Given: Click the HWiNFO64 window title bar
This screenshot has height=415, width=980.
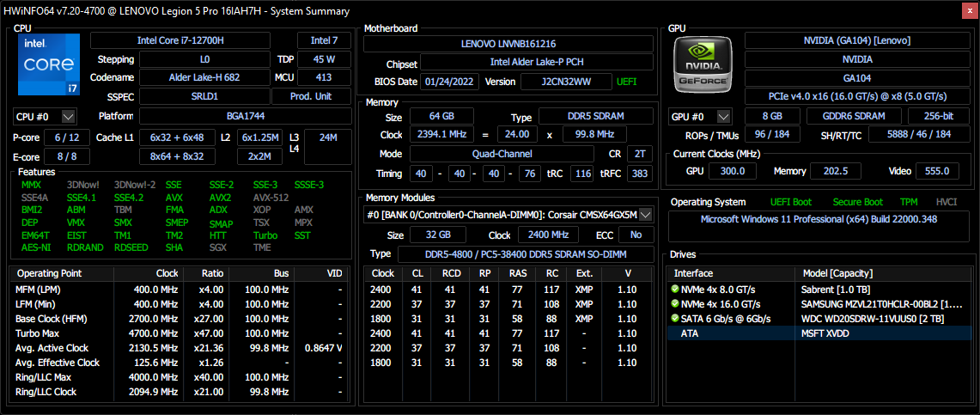Looking at the screenshot, I should [481, 11].
